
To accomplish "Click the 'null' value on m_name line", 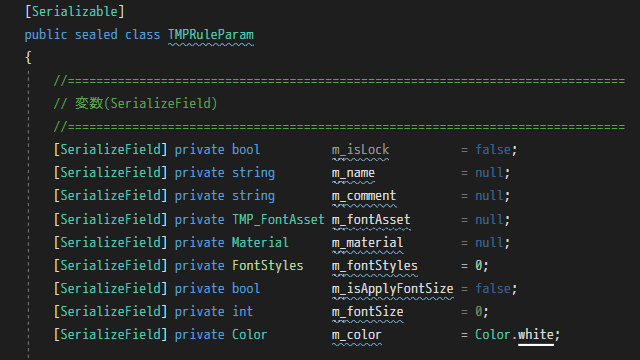I will coord(489,173).
